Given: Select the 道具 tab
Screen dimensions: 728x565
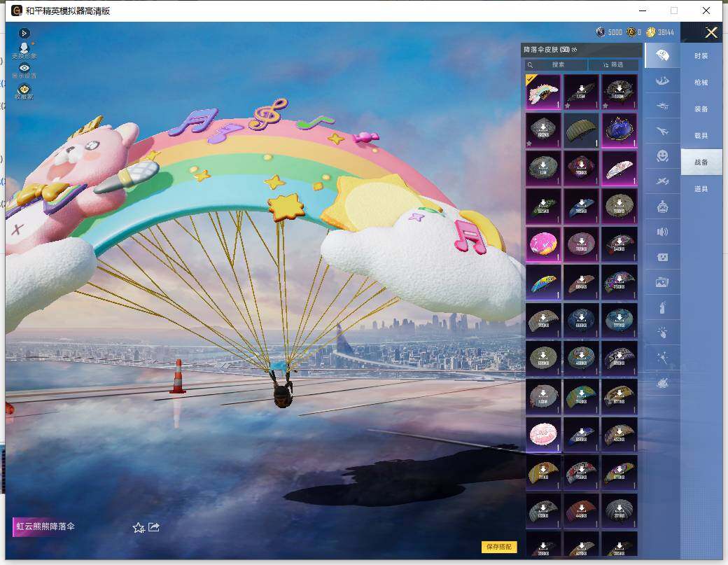Looking at the screenshot, I should (701, 189).
